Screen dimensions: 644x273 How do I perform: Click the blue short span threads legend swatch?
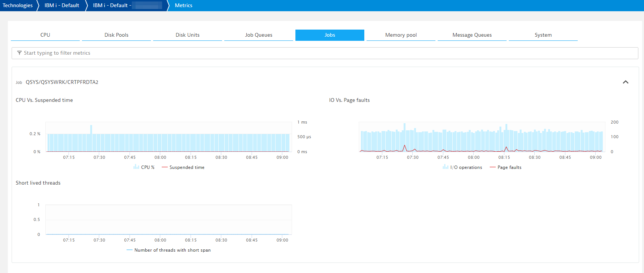coord(129,250)
